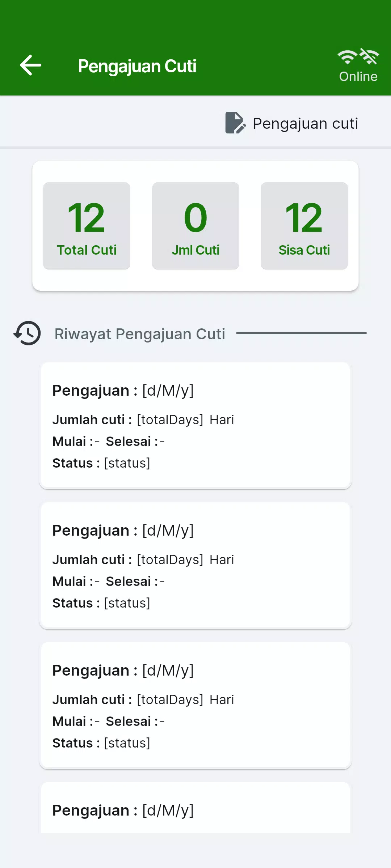Open third history card's Pengajuan date heading
This screenshot has width=391, height=868.
123,671
